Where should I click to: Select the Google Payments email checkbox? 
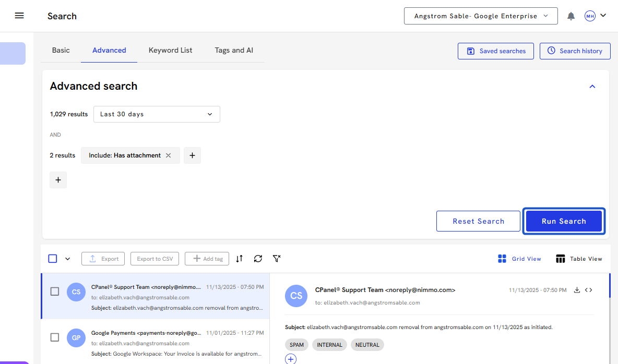55,337
